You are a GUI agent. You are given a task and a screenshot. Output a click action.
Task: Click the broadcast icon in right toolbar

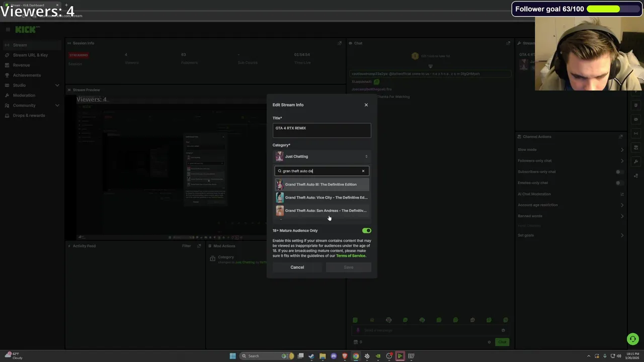636,134
